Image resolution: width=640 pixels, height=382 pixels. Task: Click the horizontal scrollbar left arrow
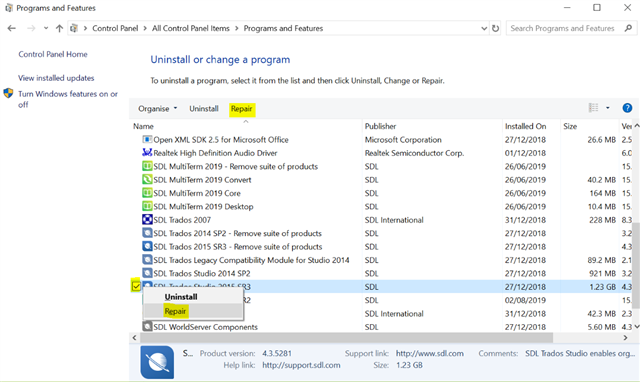pyautogui.click(x=134, y=338)
